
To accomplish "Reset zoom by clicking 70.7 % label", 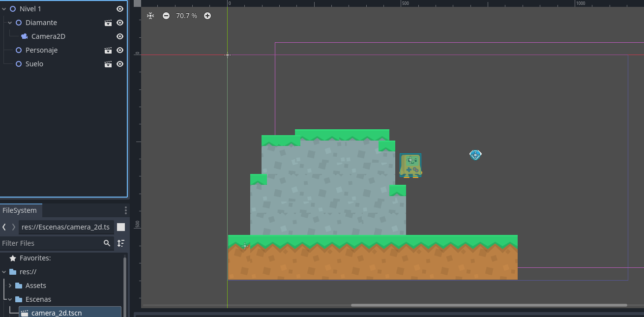I will coord(186,16).
